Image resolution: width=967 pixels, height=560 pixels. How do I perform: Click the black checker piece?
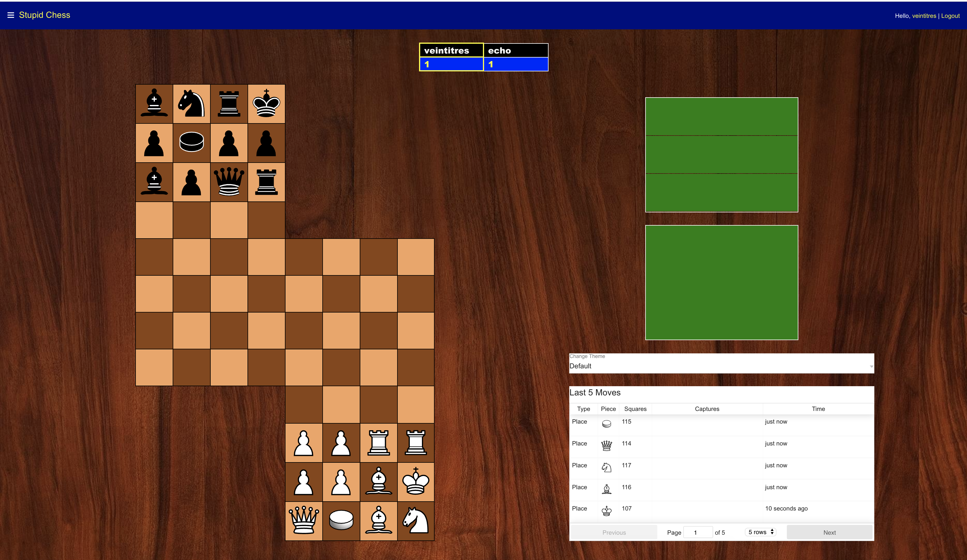(x=191, y=142)
